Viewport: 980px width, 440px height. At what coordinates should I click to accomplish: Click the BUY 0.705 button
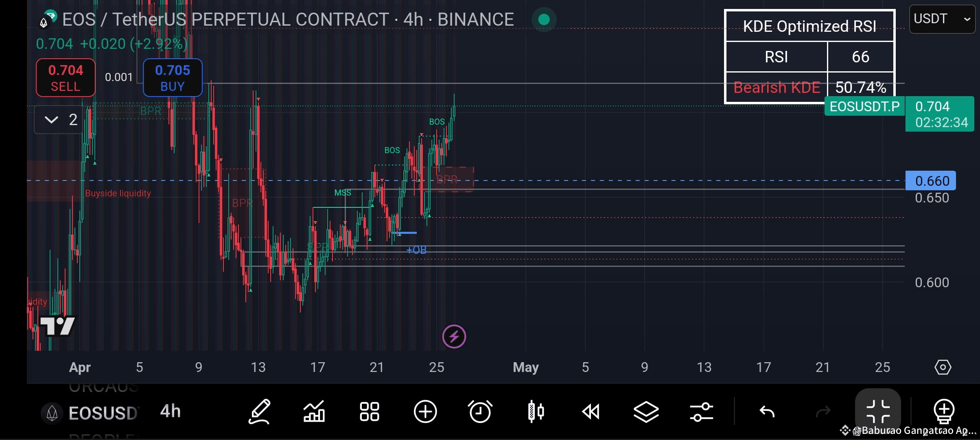click(172, 77)
